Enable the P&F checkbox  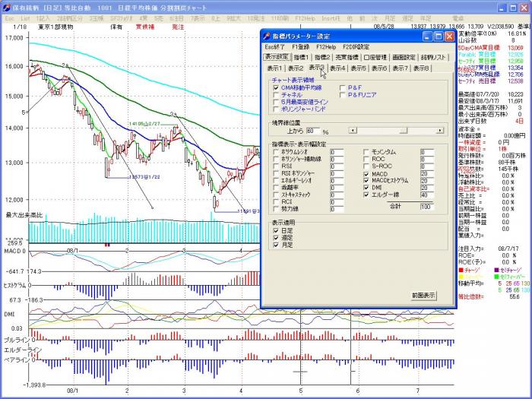point(342,88)
